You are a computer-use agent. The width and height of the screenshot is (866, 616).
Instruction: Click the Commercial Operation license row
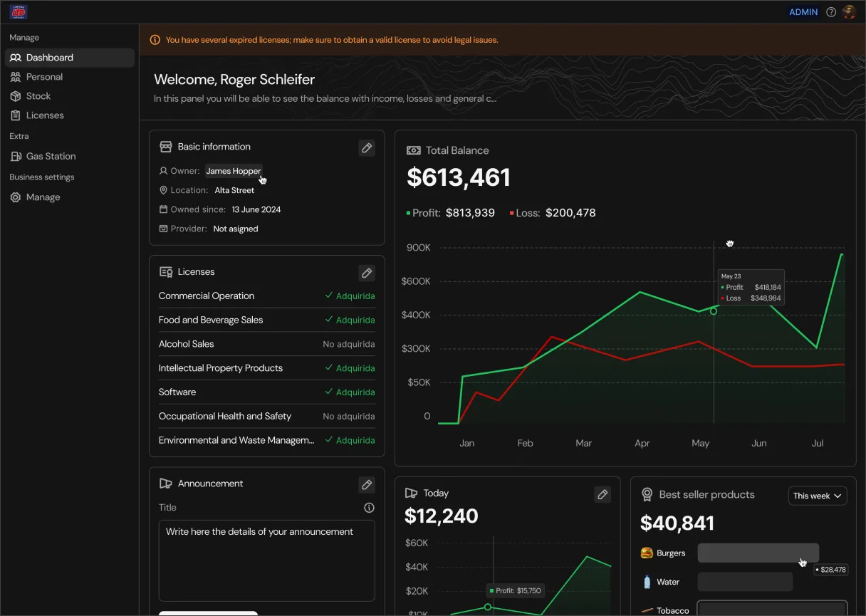click(x=266, y=296)
